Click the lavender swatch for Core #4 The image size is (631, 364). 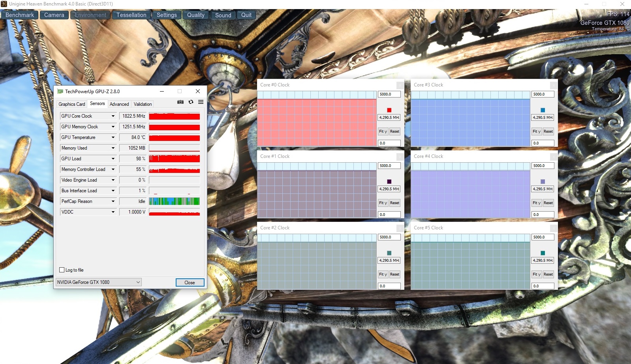pyautogui.click(x=543, y=182)
